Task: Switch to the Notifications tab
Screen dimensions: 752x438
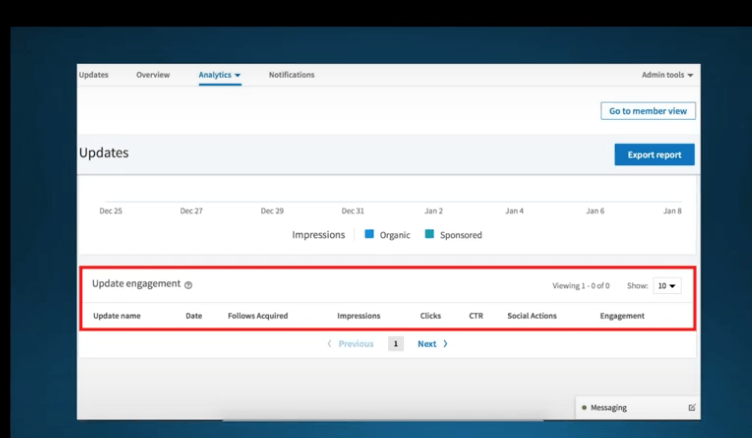Action: click(x=291, y=75)
